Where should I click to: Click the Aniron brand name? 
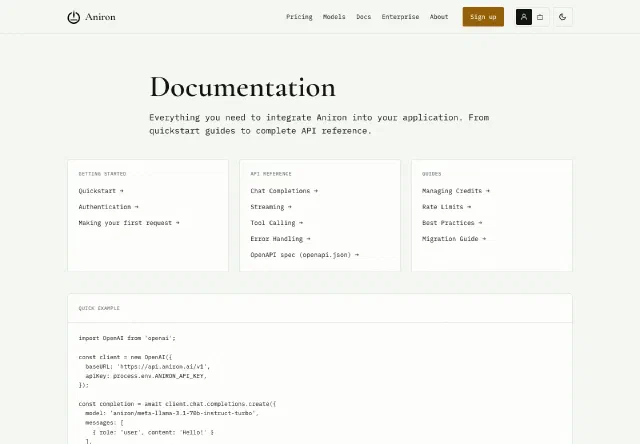100,17
